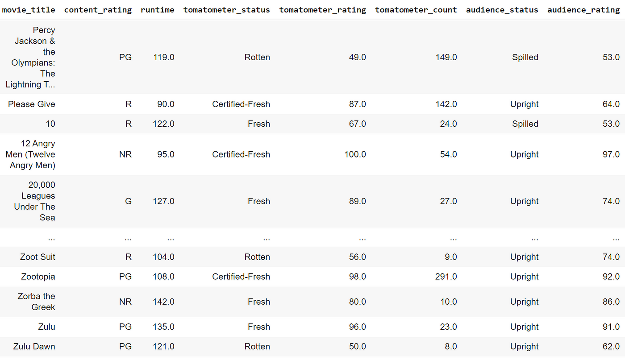Click the 20,000 Leagues Under The Sea cell
625x364 pixels.
34,201
